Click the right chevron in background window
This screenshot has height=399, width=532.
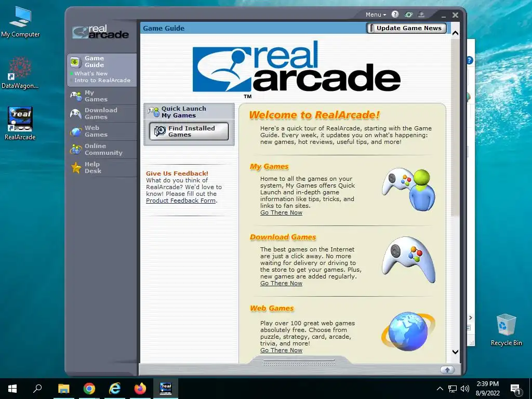[x=471, y=317]
